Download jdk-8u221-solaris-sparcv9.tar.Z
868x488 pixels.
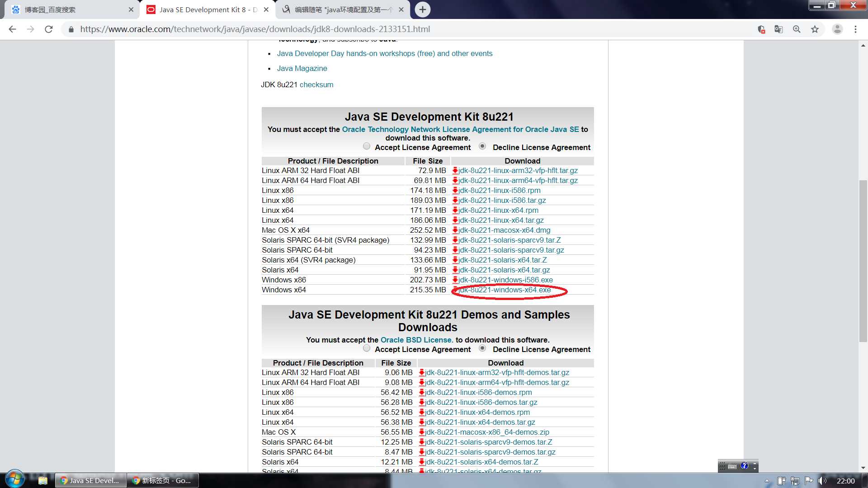click(509, 240)
